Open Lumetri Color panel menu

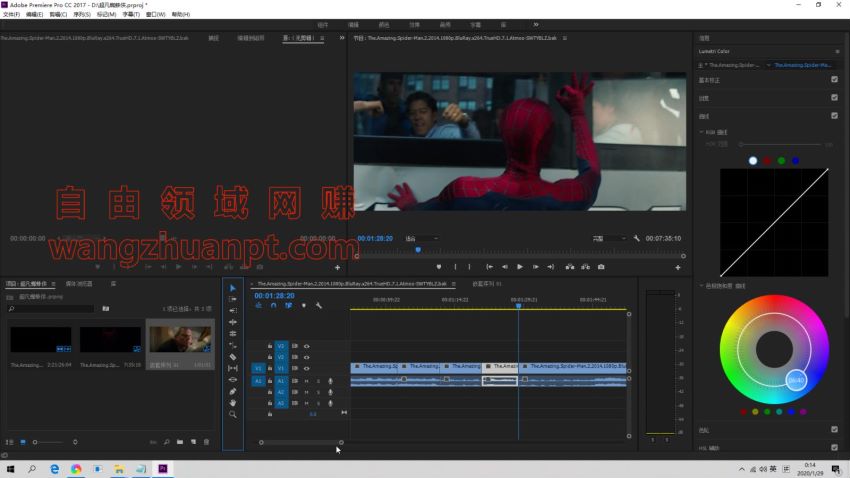837,51
